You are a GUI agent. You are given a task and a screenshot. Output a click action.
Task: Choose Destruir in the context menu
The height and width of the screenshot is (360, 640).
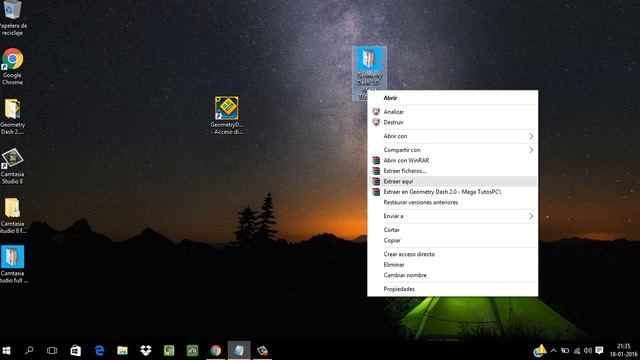[453, 122]
